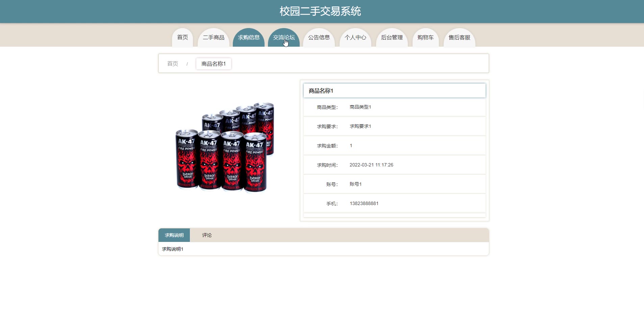Click 商品名称1 breadcrumb item
Screen dimensions: 644x316
tap(214, 64)
